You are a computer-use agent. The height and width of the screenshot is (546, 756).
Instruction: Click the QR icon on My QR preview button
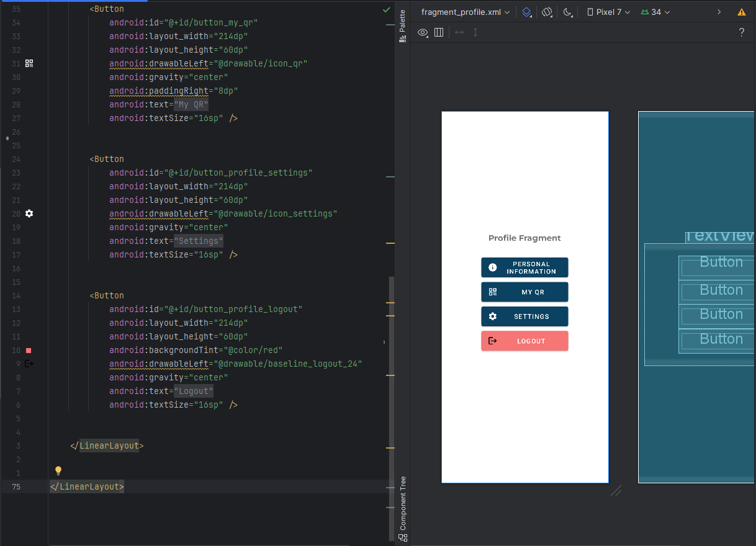pyautogui.click(x=493, y=292)
